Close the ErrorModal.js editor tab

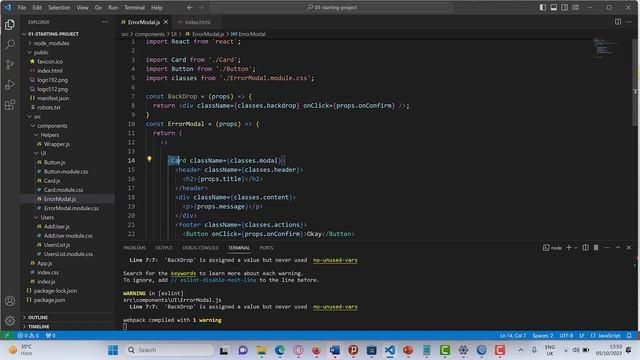click(166, 22)
